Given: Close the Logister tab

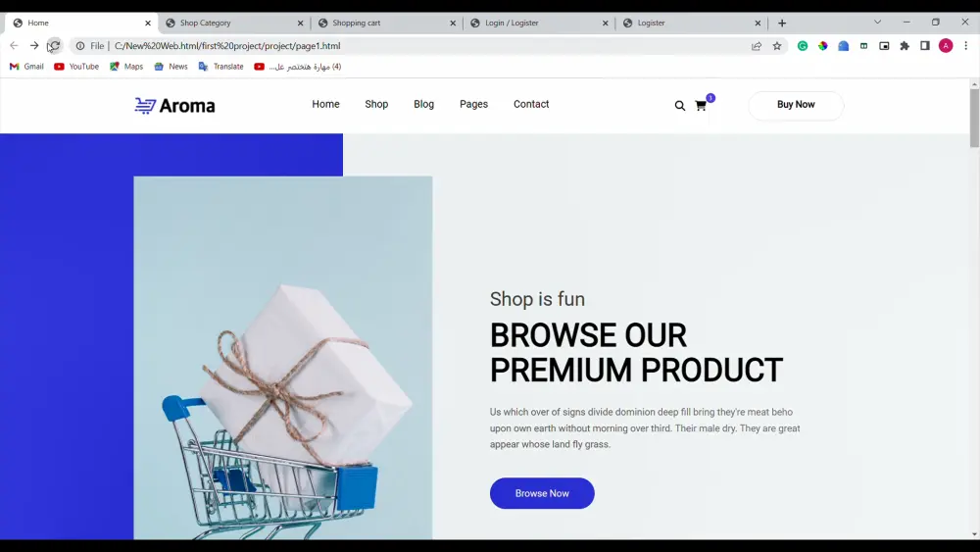Looking at the screenshot, I should pos(758,24).
